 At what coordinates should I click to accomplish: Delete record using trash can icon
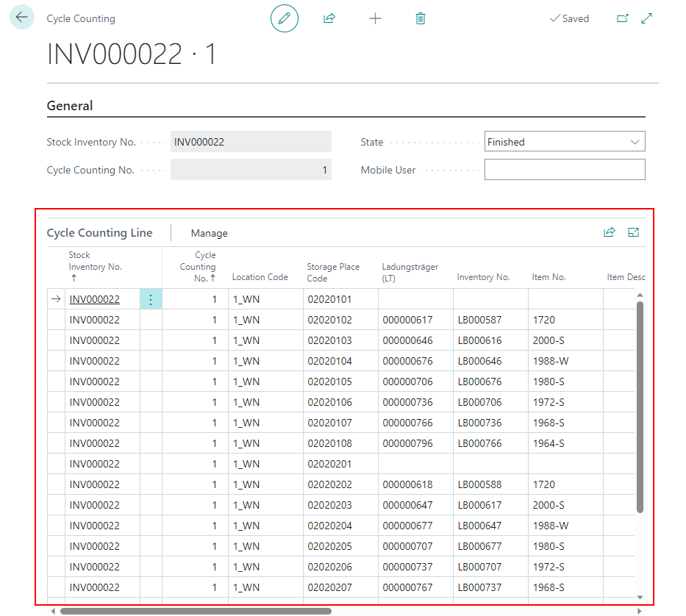coord(421,18)
